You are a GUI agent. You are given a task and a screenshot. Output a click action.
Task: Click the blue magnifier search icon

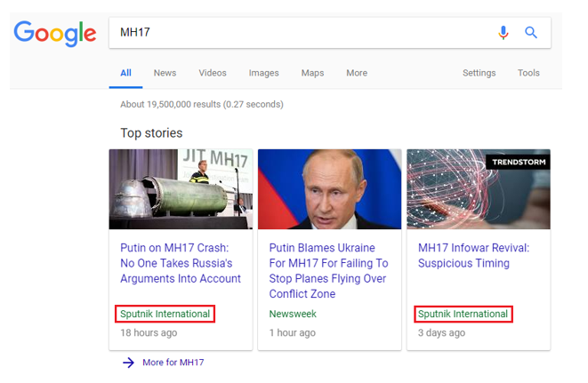(x=531, y=33)
